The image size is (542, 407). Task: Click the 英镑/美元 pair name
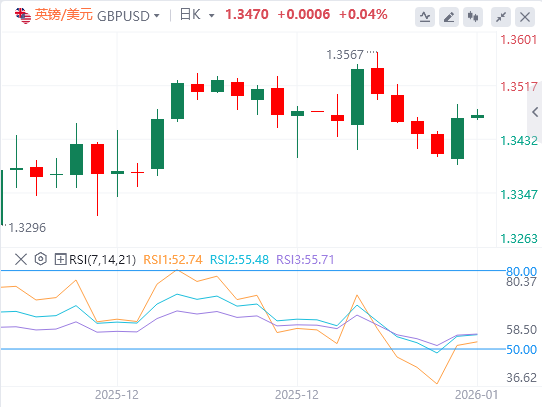pos(63,15)
